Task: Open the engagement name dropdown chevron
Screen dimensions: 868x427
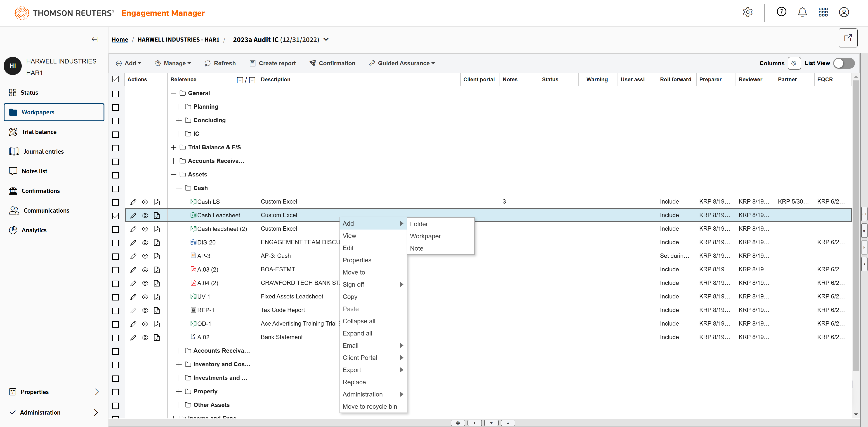Action: click(326, 39)
